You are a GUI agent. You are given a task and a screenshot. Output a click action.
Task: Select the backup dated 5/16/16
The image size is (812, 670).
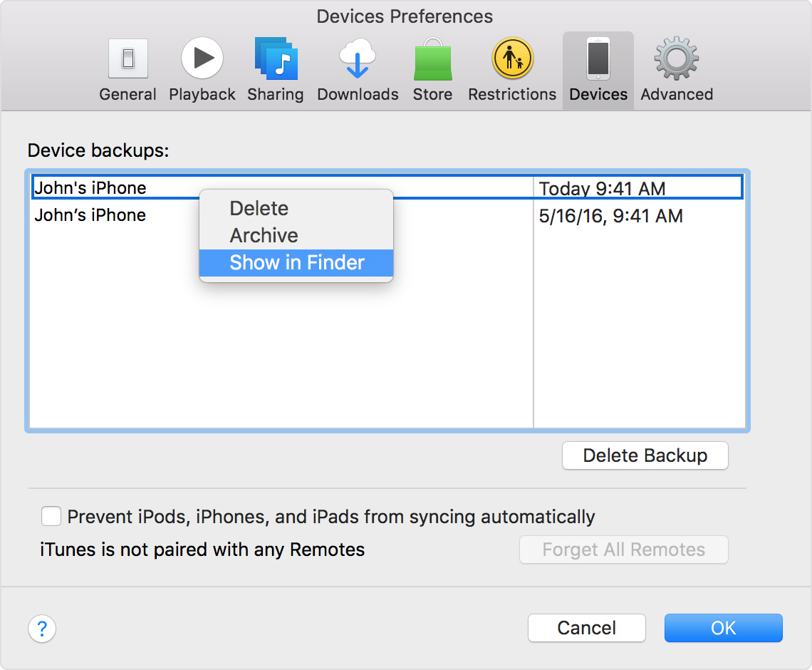[x=610, y=216]
